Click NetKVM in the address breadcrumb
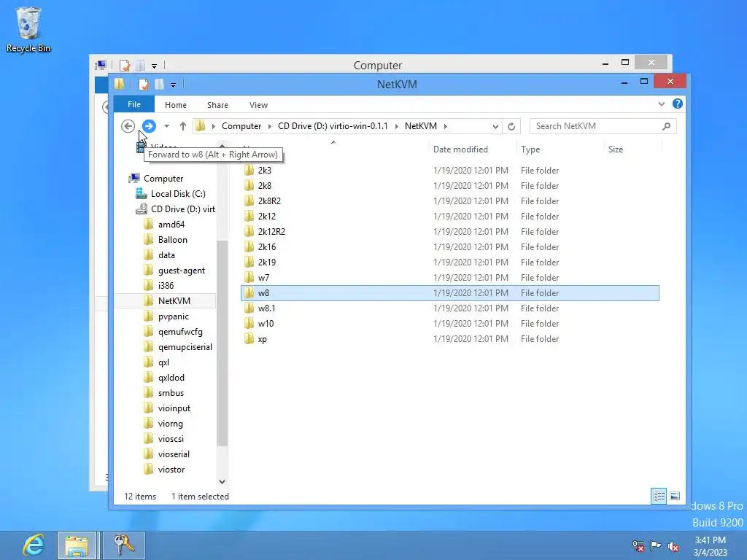This screenshot has height=560, width=747. point(421,126)
